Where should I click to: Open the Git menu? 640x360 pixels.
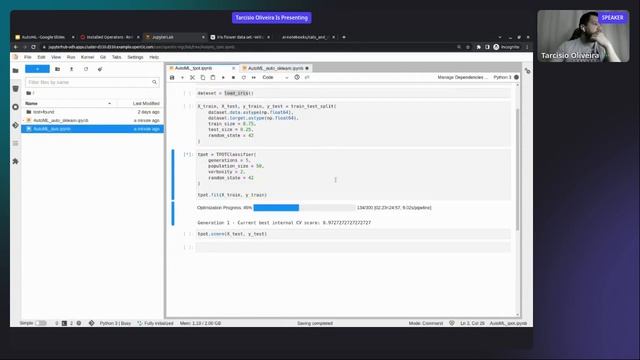(103, 57)
